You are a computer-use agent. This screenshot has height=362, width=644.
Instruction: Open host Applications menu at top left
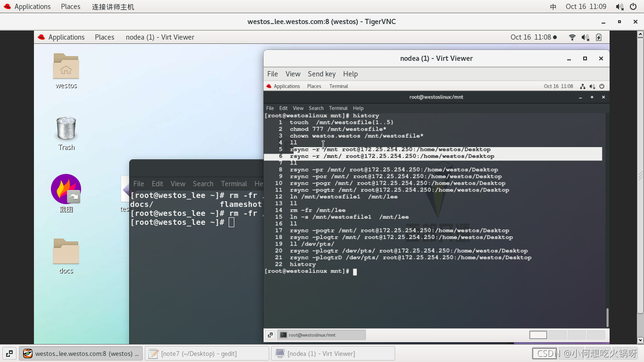coord(33,7)
